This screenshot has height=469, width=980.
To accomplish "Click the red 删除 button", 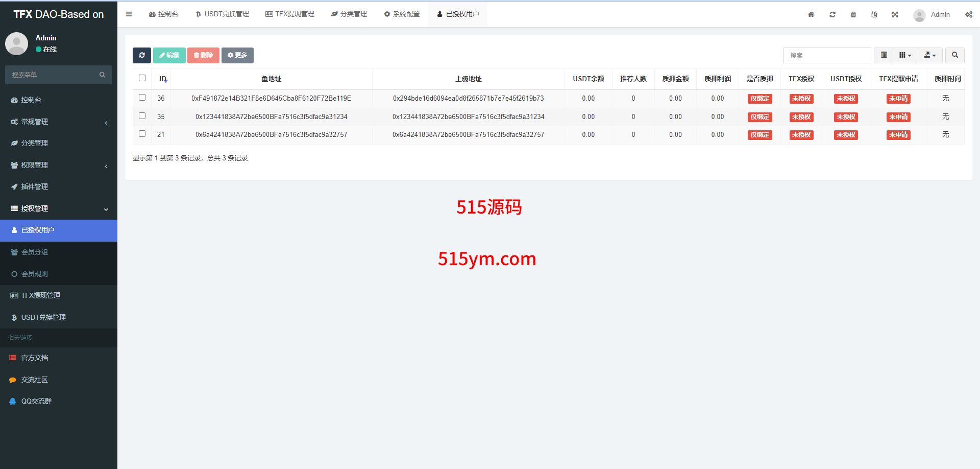I will click(203, 55).
